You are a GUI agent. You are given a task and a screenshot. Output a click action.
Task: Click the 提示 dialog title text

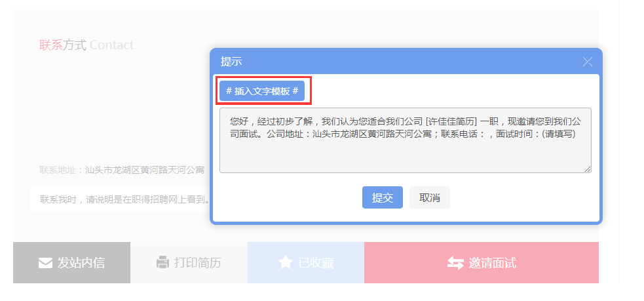pos(231,62)
